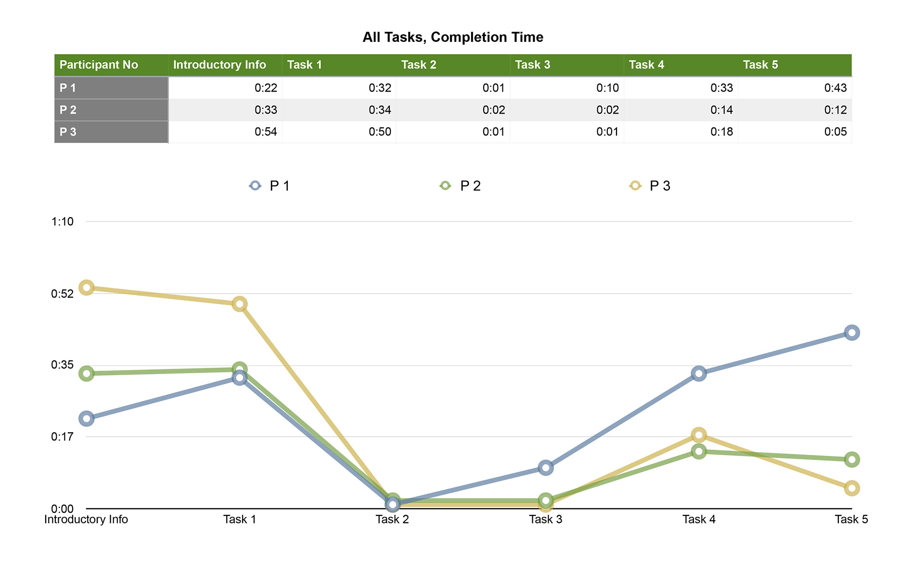Click the P 1 legend marker icon
This screenshot has height=581, width=924.
point(255,186)
